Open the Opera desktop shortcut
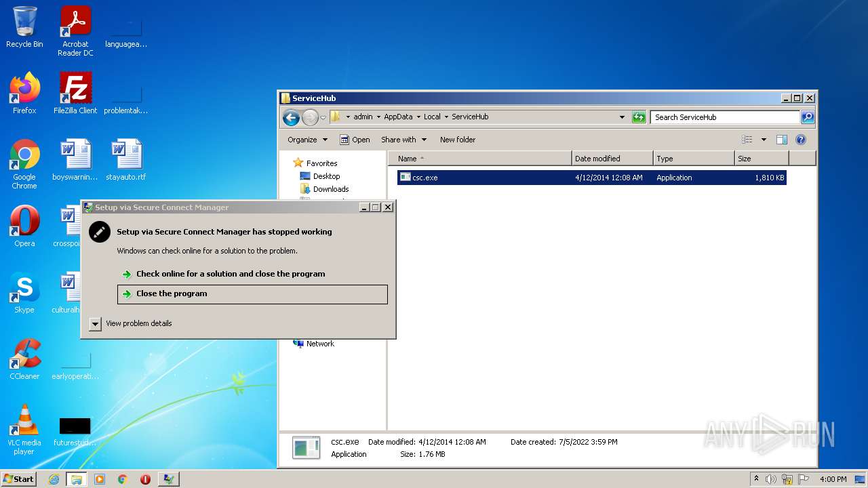 (24, 226)
